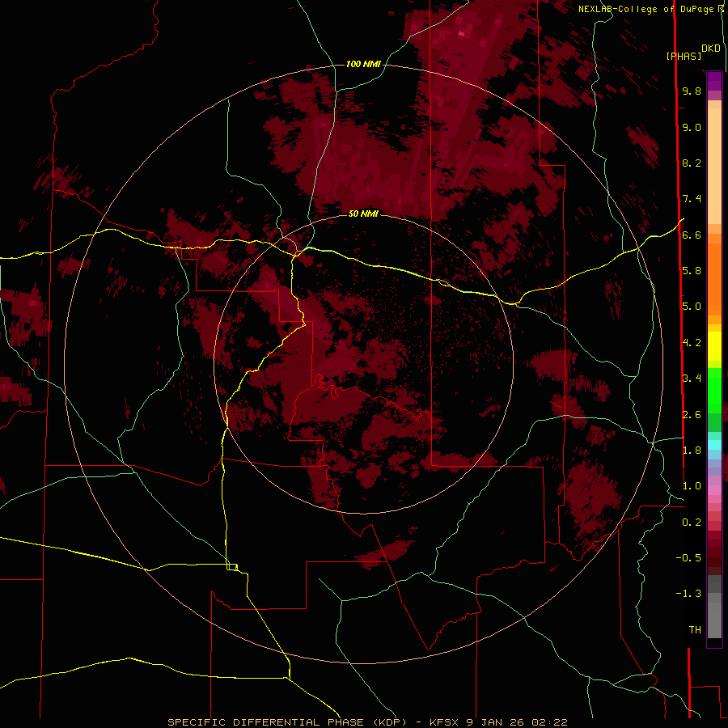
Task: Pick the yellow color bar segment
Action: pyautogui.click(x=714, y=346)
